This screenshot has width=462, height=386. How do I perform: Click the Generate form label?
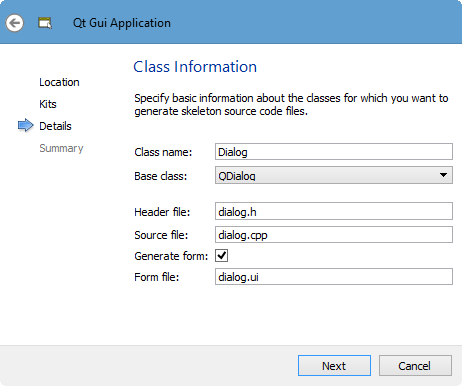coord(171,256)
